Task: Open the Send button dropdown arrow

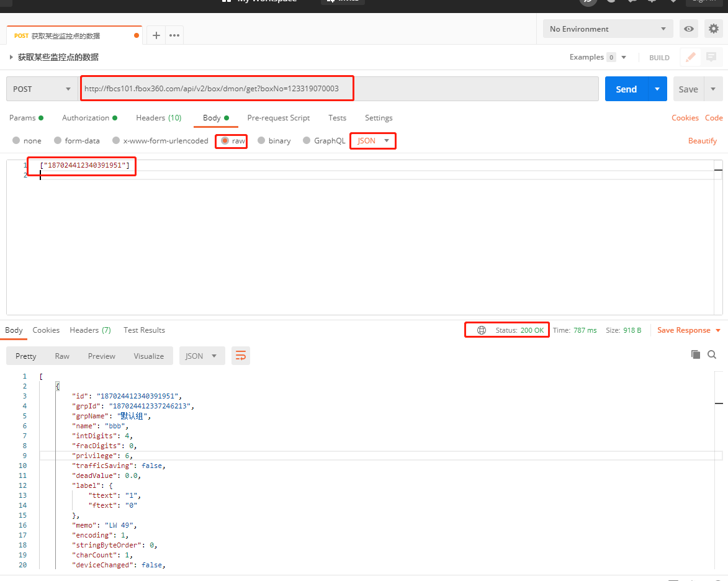Action: (x=657, y=89)
